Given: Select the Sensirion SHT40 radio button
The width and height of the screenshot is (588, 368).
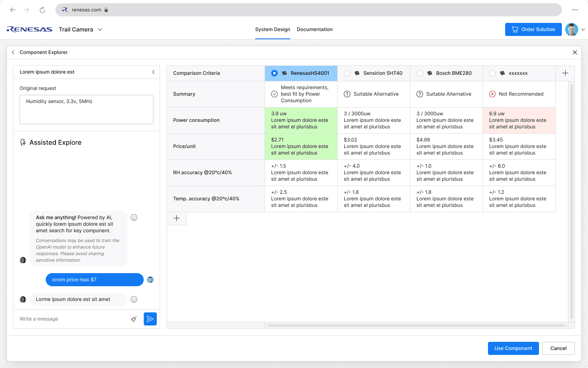Looking at the screenshot, I should (347, 73).
